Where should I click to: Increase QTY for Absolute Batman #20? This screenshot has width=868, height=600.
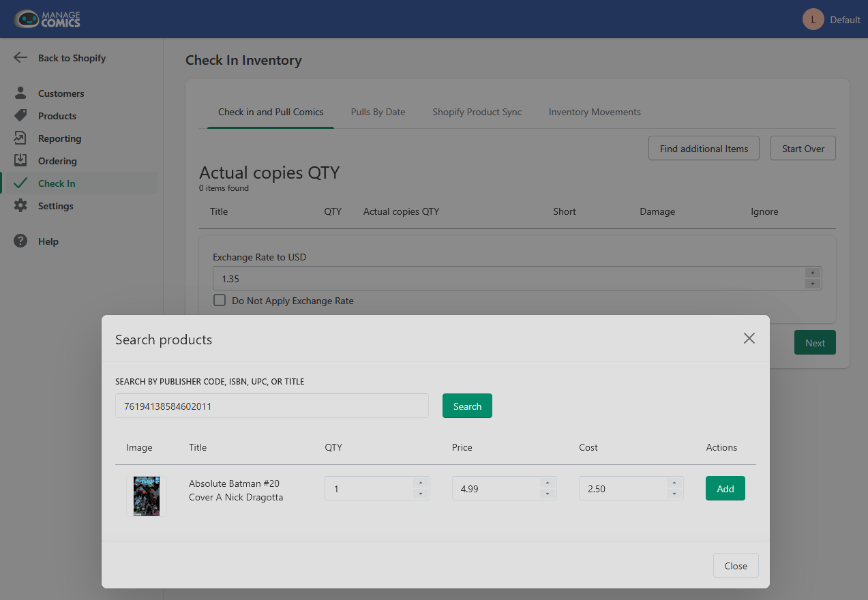pos(421,483)
